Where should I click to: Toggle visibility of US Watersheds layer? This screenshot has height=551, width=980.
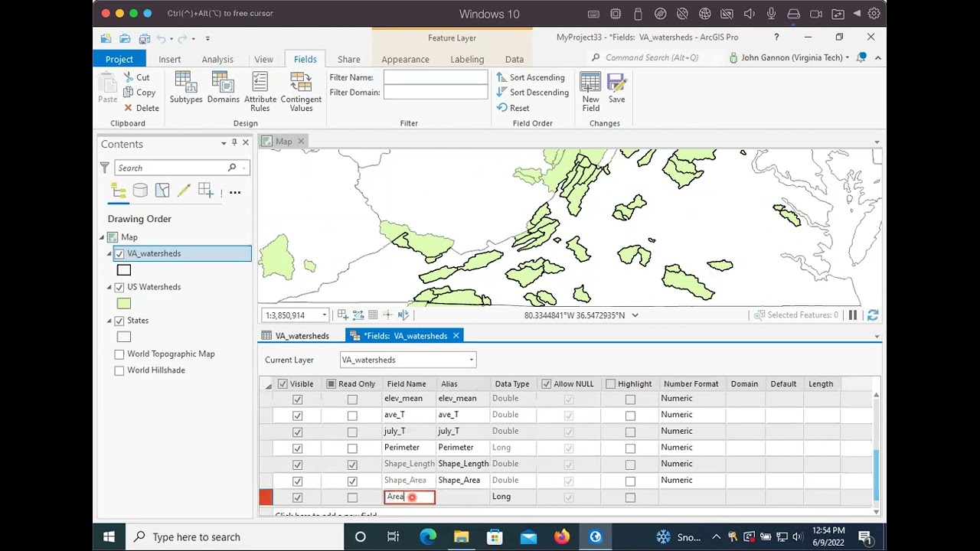pyautogui.click(x=119, y=287)
